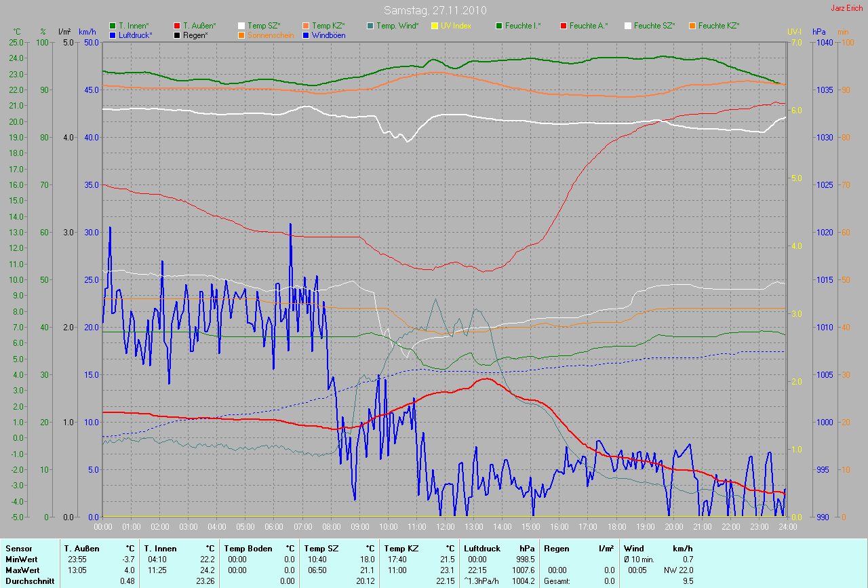868x588 pixels.
Task: Click the 'T. Innen' column header in table
Action: [160, 549]
